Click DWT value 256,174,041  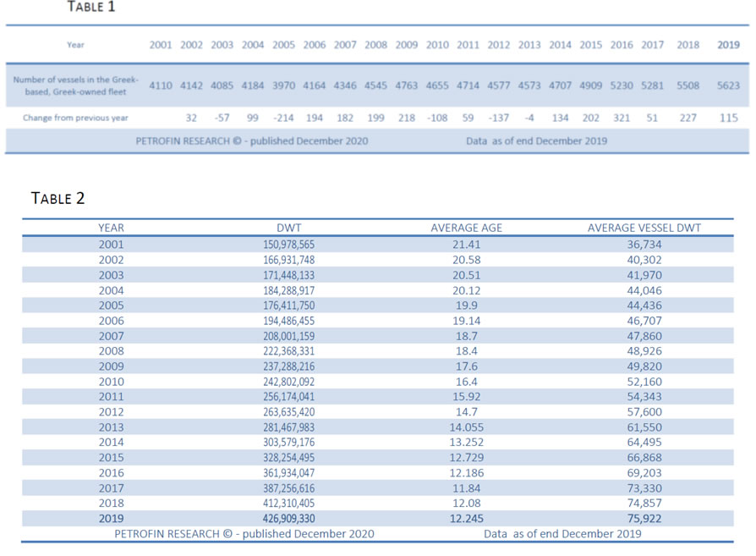[x=289, y=397]
